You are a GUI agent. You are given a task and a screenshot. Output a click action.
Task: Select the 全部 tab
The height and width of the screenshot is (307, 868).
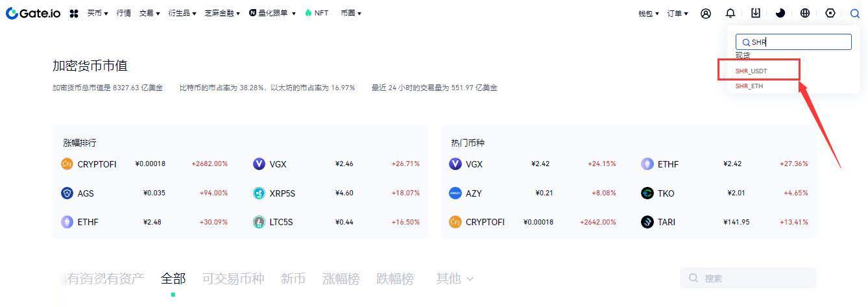point(173,278)
